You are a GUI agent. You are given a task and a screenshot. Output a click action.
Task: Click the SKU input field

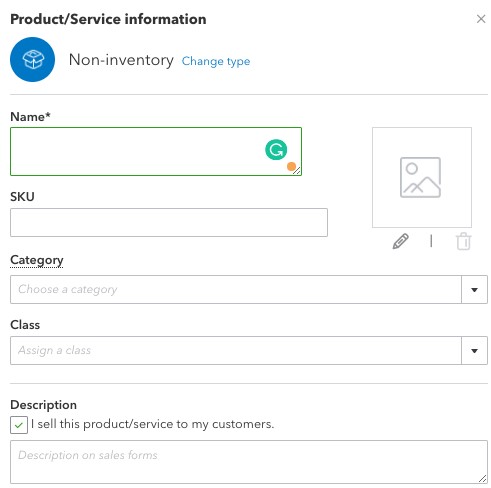[169, 223]
